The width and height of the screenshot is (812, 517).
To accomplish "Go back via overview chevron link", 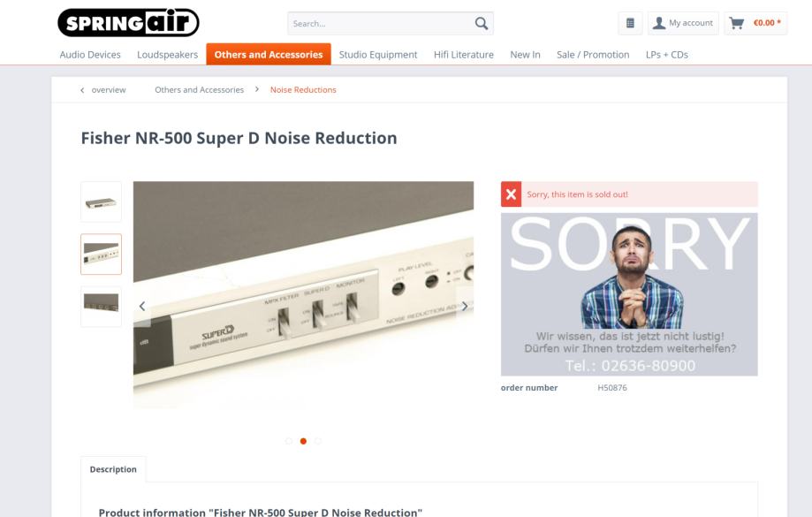I will tap(103, 89).
